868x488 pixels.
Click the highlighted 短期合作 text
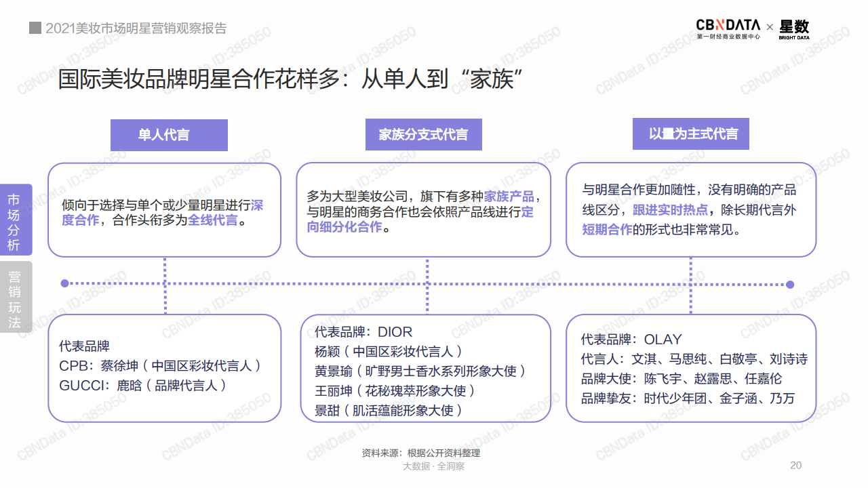[x=607, y=230]
